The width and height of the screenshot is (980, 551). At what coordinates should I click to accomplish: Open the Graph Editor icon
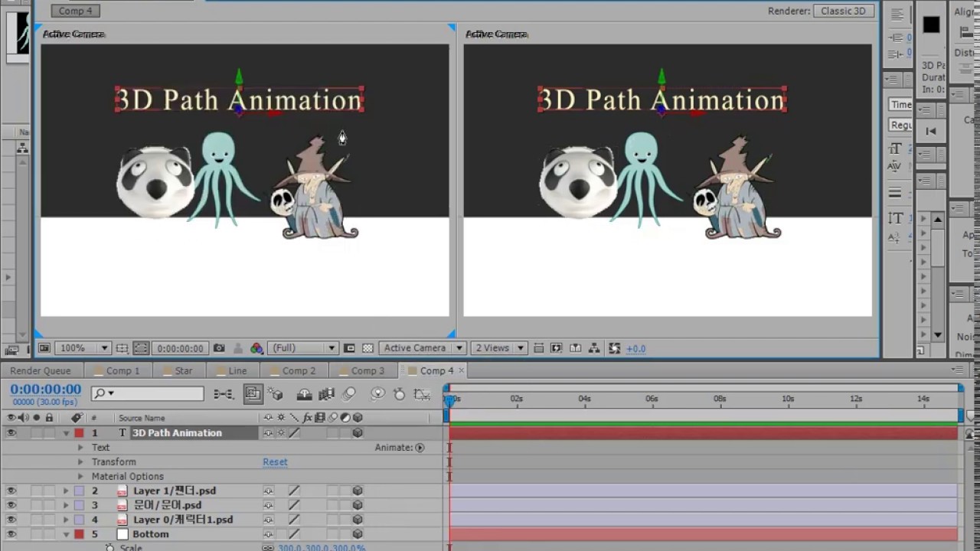coord(422,394)
